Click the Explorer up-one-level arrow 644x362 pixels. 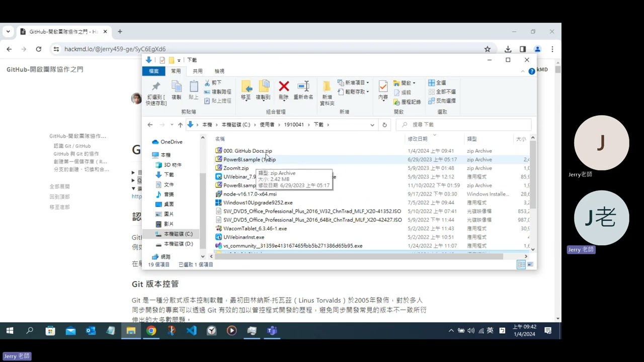pos(180,125)
